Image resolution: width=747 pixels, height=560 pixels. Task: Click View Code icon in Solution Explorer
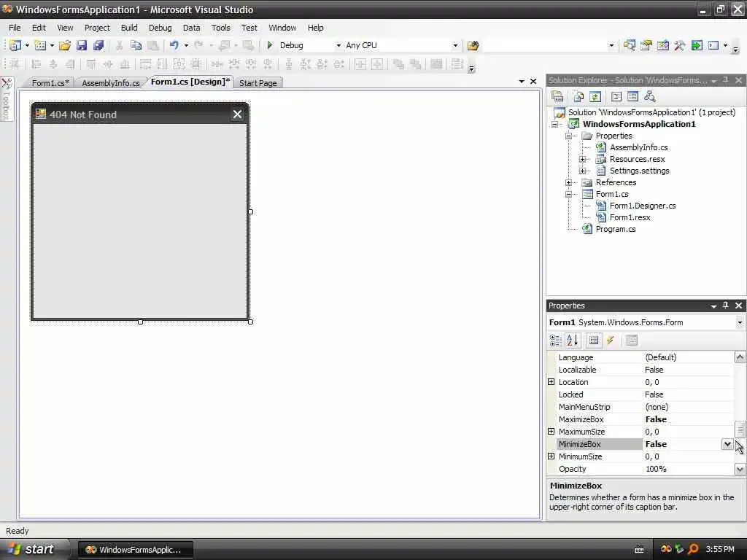616,97
